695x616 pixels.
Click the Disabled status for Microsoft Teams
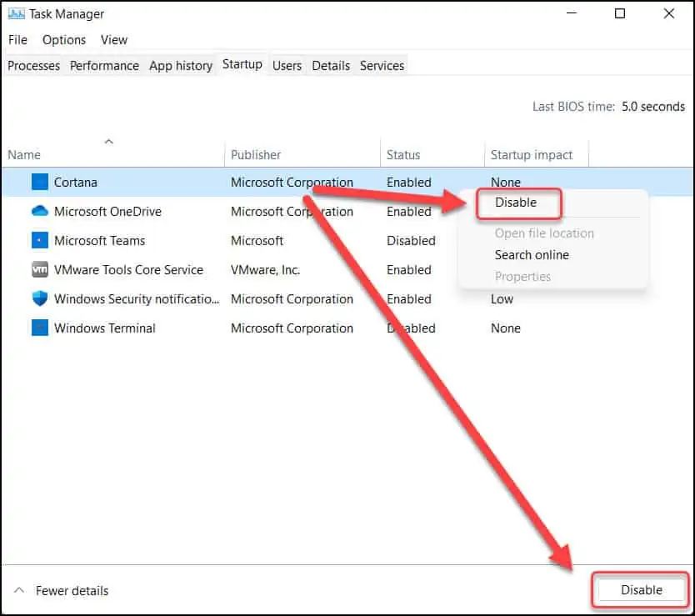411,240
